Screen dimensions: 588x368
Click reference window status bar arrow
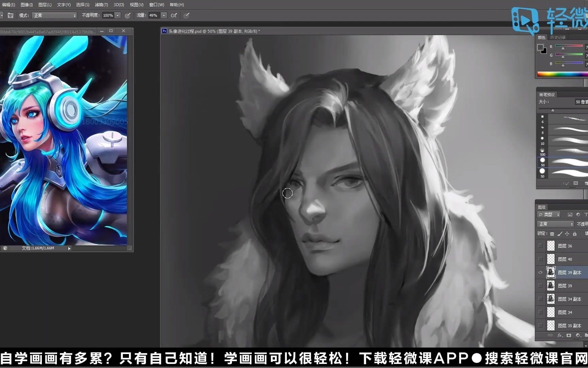tap(69, 248)
